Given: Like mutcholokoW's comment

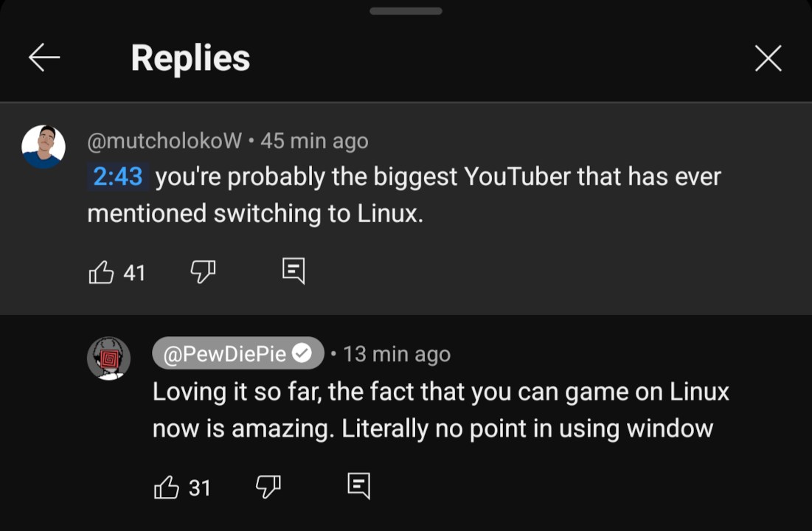Looking at the screenshot, I should coord(101,273).
